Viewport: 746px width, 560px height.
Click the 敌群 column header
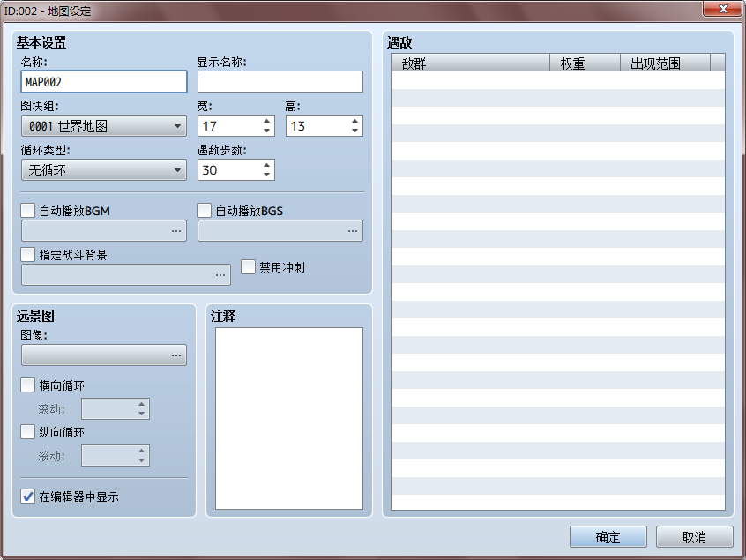471,63
